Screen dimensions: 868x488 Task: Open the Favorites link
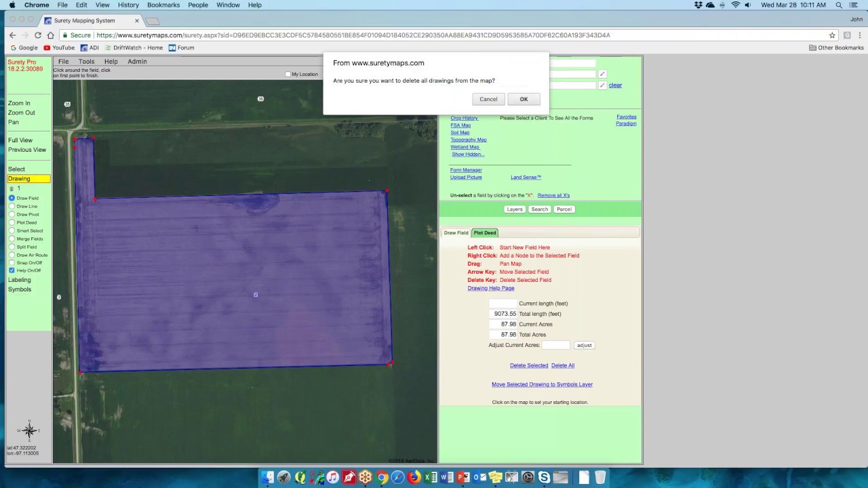627,117
